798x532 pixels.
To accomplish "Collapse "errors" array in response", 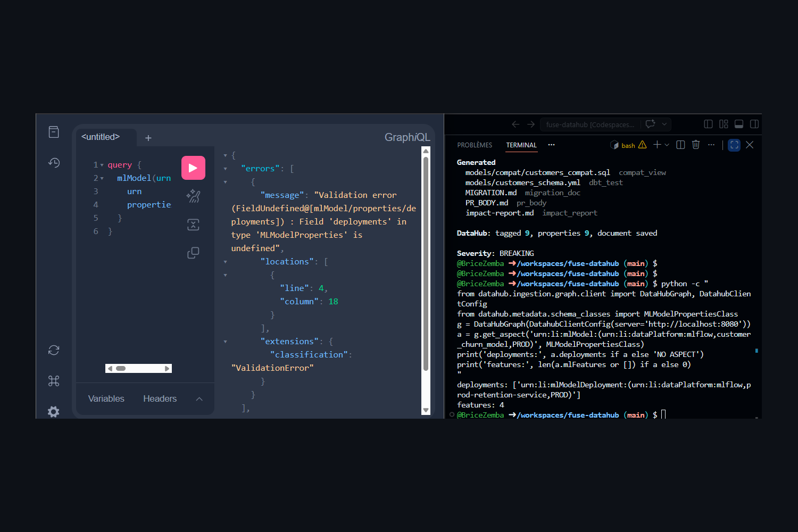I will pyautogui.click(x=226, y=169).
